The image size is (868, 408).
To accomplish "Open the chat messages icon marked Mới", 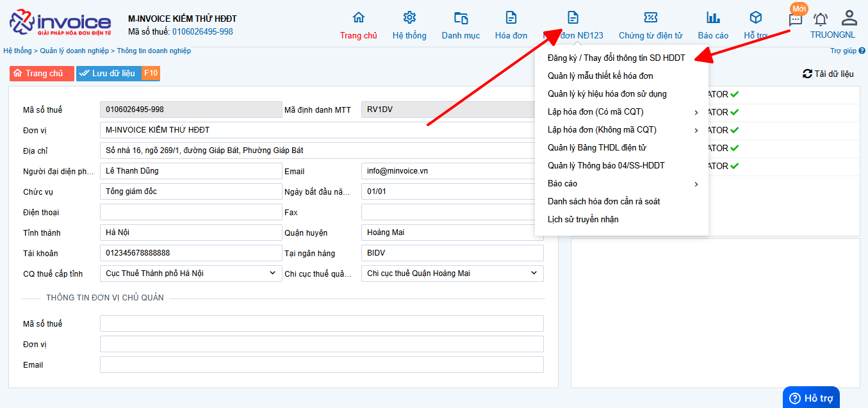I will click(796, 20).
